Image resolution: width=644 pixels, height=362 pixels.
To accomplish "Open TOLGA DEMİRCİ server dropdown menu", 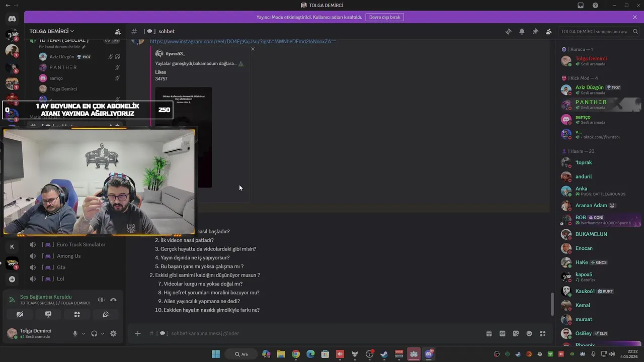I will pos(51,31).
